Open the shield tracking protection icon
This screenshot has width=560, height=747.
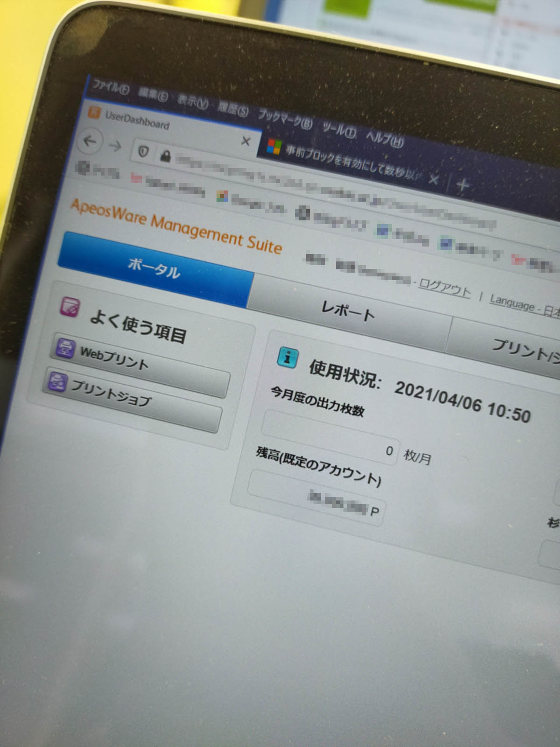coord(144,152)
